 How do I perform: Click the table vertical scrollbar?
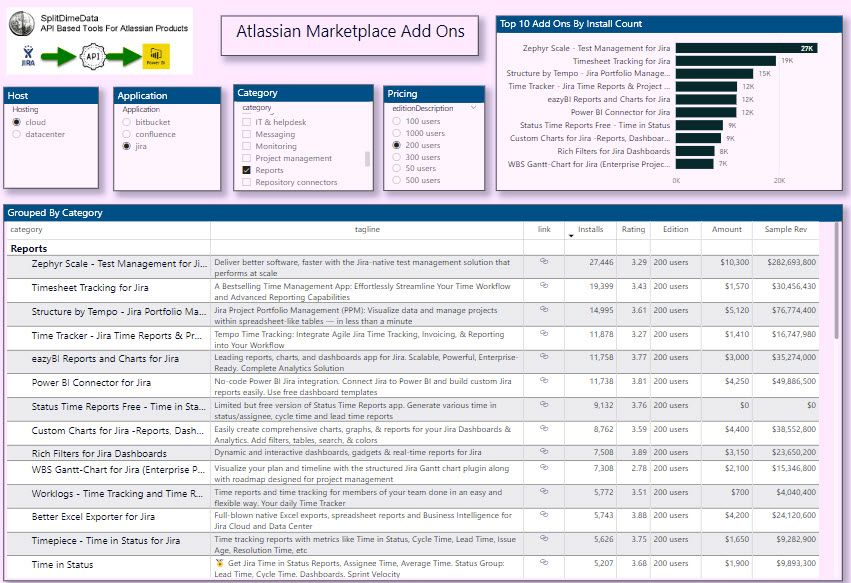836,282
